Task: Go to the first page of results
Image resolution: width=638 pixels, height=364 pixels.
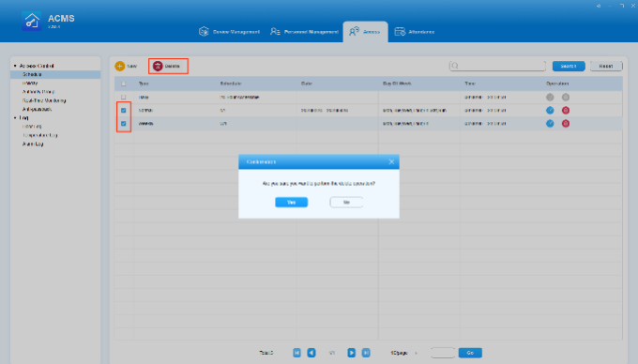Action: click(296, 353)
